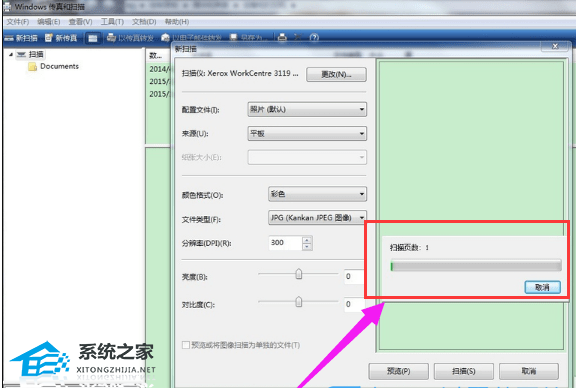Viewport: 576px width, 388px height.
Task: Enable the preview or scan as separate files checkbox
Action: 186,345
